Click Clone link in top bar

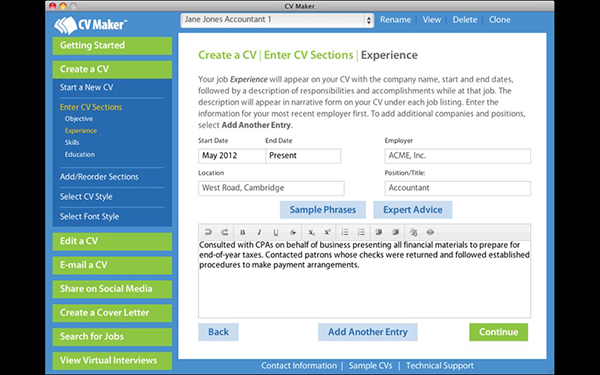click(499, 20)
